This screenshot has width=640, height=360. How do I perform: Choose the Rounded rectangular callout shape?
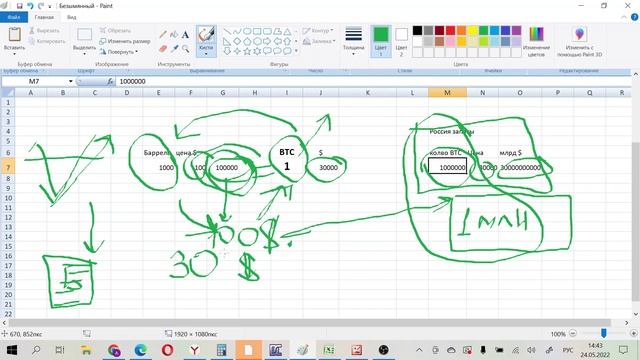click(267, 51)
